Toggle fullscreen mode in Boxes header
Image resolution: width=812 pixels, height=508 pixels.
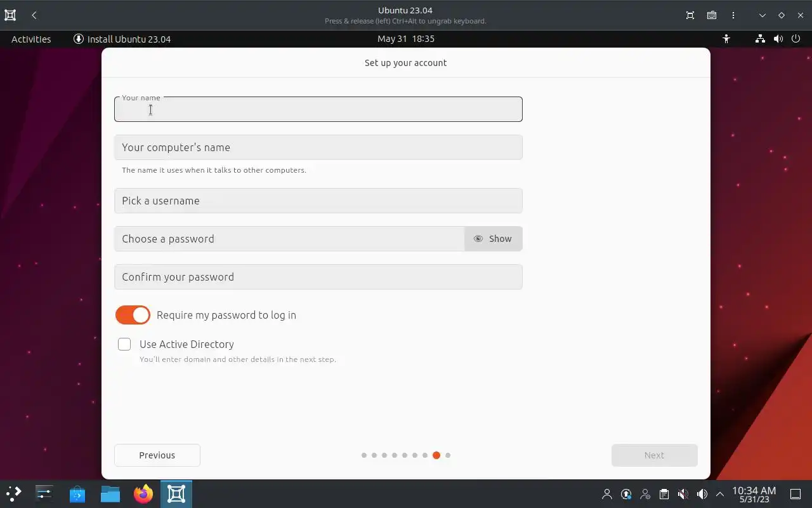pyautogui.click(x=690, y=15)
